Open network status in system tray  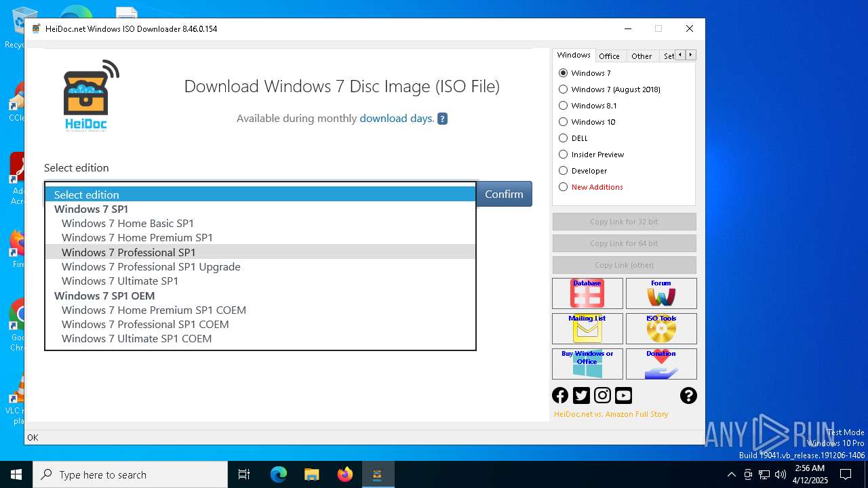pyautogui.click(x=764, y=474)
